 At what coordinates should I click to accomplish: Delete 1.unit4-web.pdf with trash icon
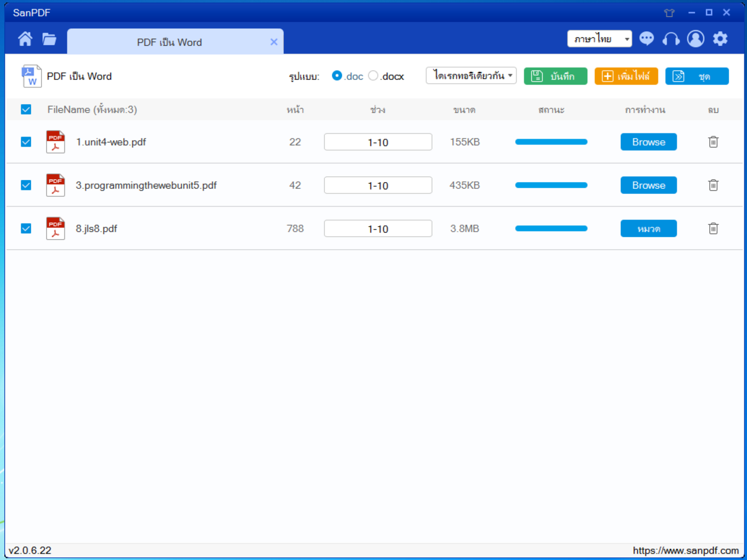point(713,142)
